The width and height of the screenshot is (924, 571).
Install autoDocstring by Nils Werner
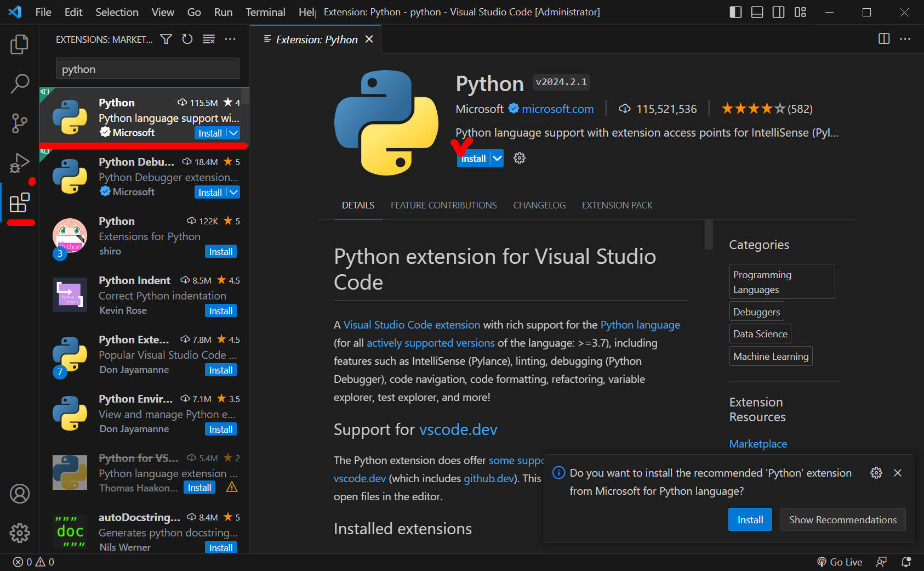click(221, 547)
